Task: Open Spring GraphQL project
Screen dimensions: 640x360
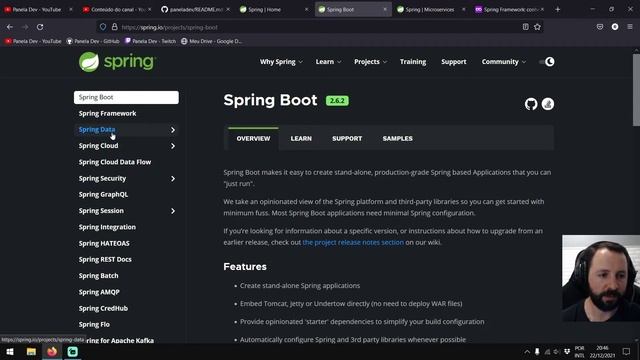Action: tap(103, 195)
